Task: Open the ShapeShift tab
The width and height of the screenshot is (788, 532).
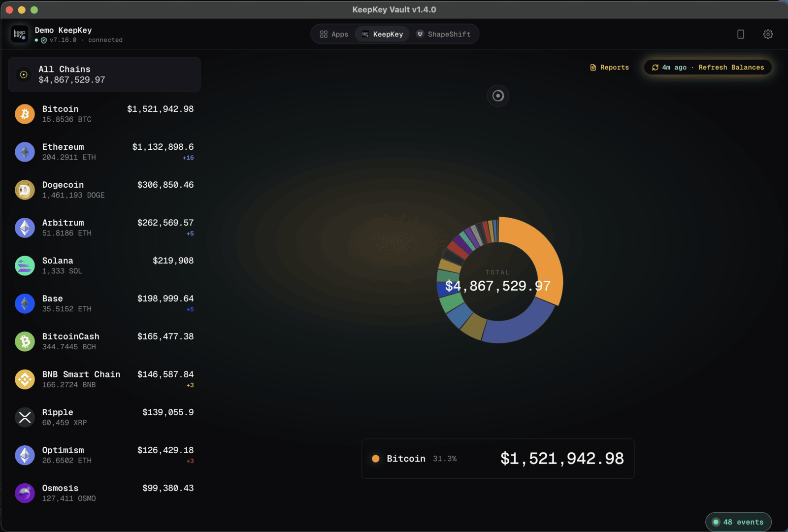Action: point(443,34)
